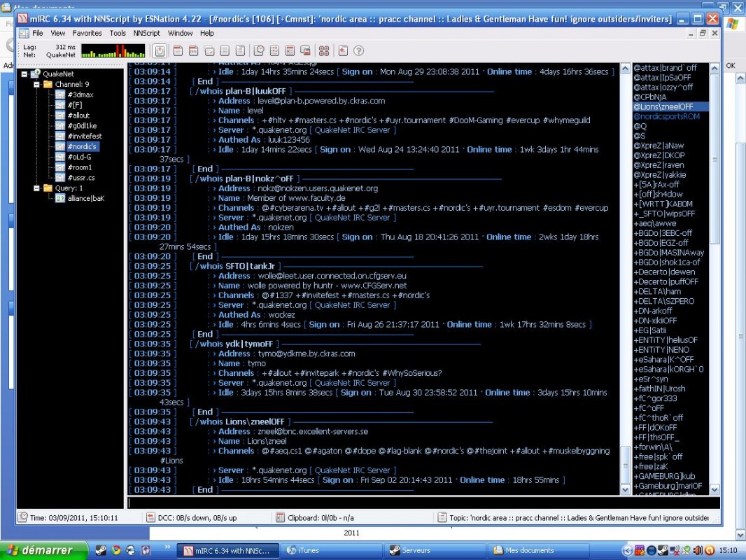Screen dimensions: 746x560
Task: Switch to iTunes in the taskbar
Action: click(308, 550)
